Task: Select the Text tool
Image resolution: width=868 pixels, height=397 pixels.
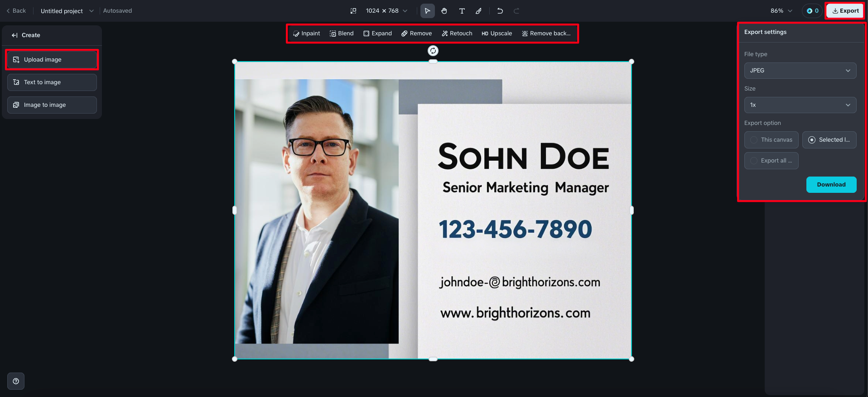Action: (462, 11)
